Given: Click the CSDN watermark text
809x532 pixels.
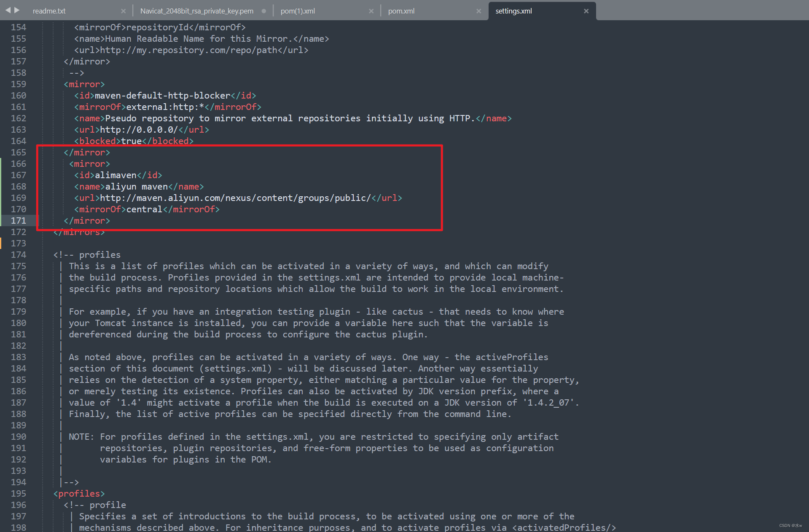Looking at the screenshot, I should [790, 525].
